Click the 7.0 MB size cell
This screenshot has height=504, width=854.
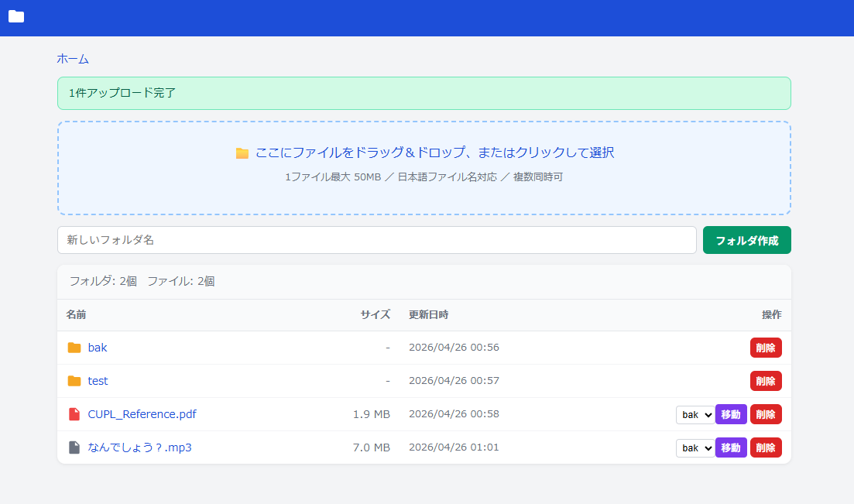click(372, 447)
